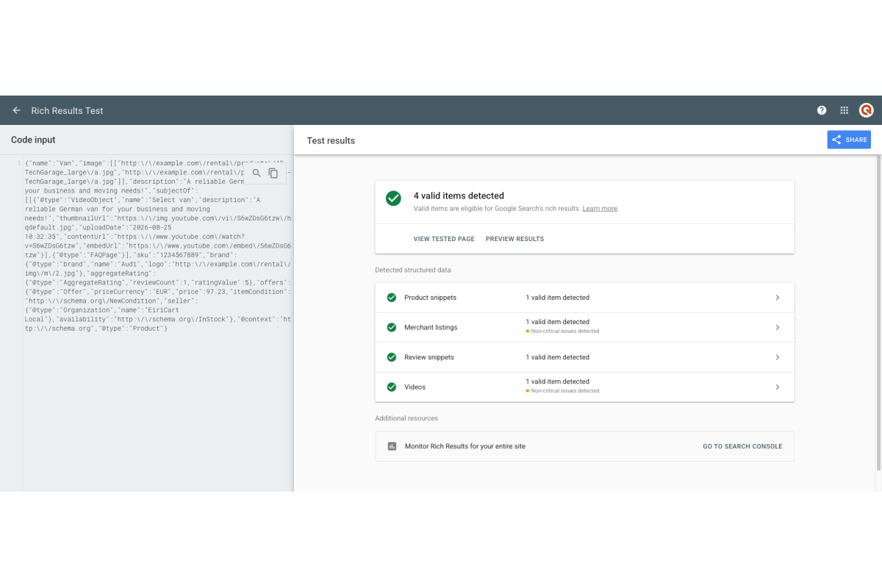This screenshot has width=882, height=588.
Task: Copy code using the copy icon
Action: pos(273,173)
